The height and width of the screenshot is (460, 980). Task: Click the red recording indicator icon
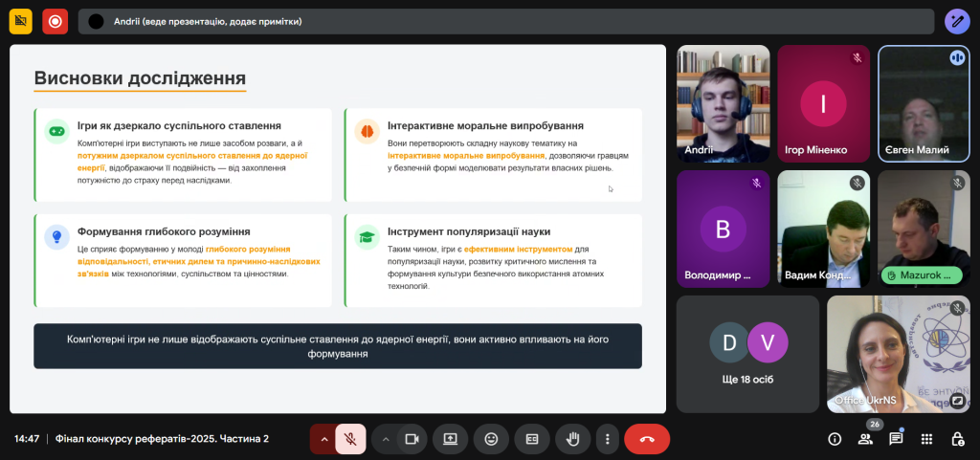(x=55, y=21)
